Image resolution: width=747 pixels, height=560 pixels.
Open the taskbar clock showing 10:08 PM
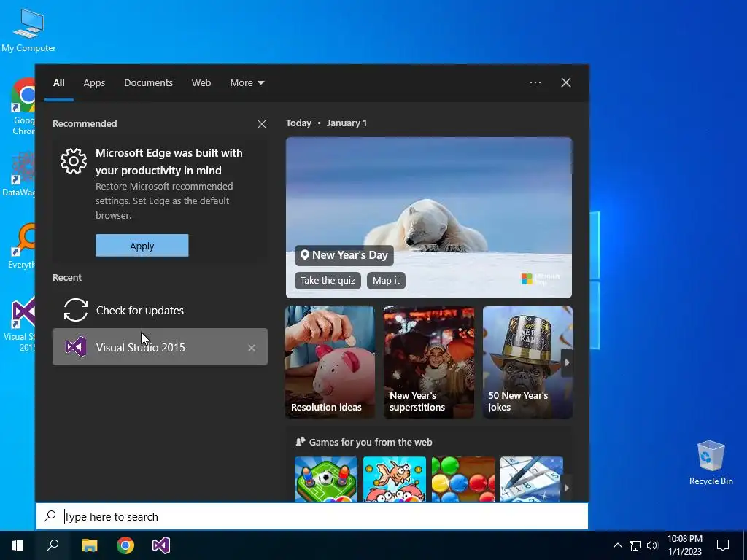point(684,545)
